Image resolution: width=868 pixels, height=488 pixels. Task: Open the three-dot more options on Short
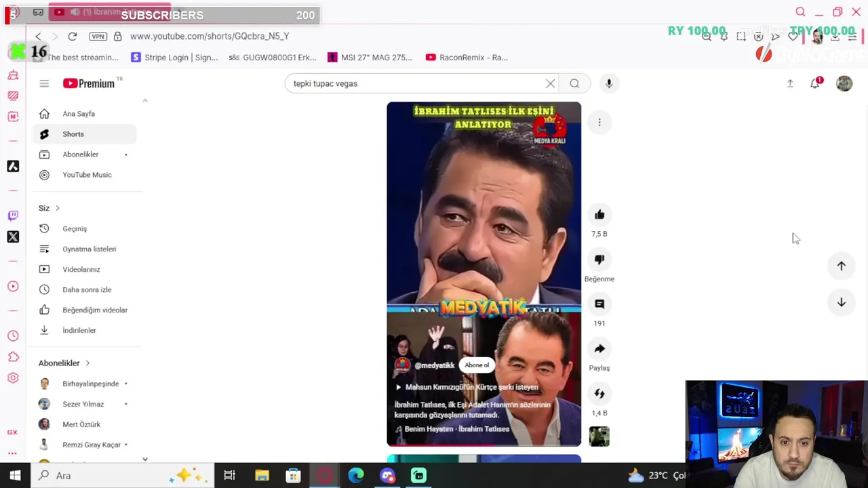[x=599, y=122]
